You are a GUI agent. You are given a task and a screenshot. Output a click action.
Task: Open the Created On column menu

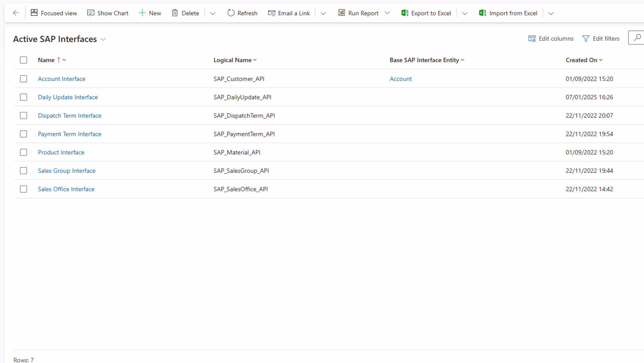(x=584, y=60)
